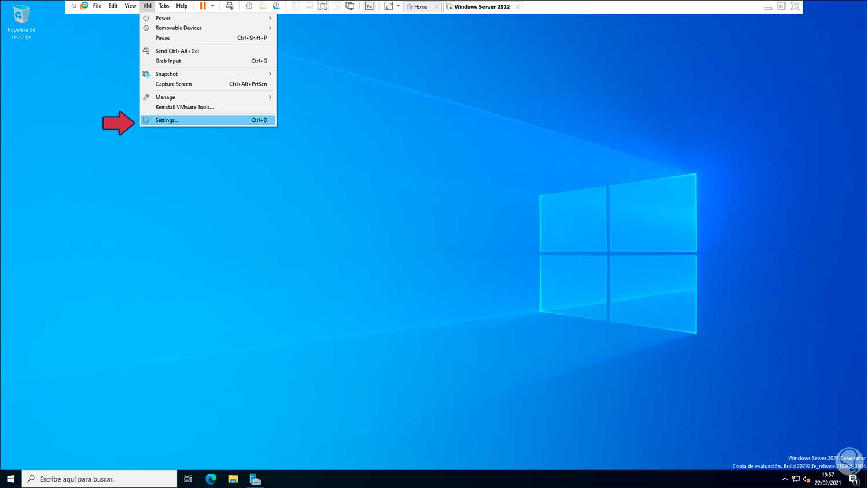Expand the Snapshot submenu

208,74
